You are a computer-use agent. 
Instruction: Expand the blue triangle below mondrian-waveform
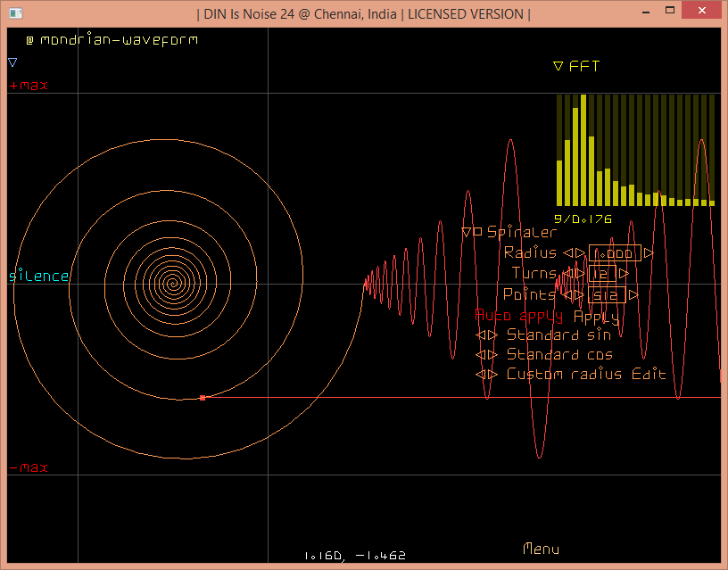[x=12, y=62]
